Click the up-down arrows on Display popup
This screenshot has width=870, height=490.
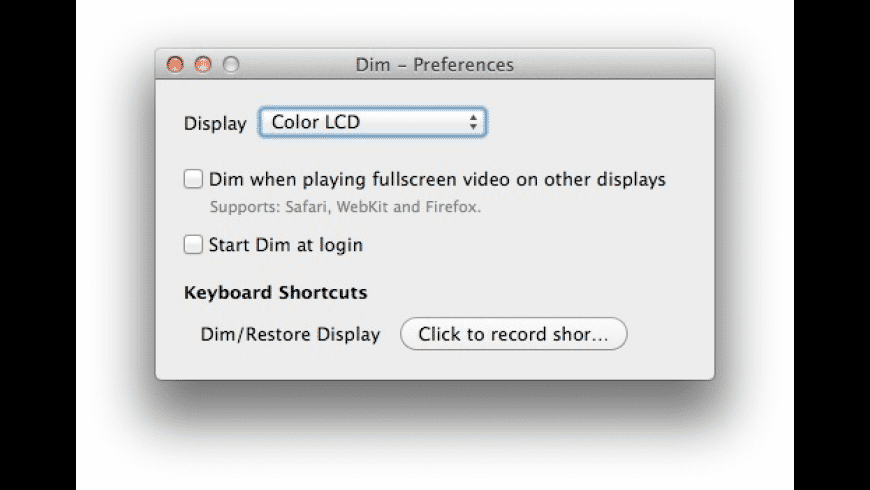tap(474, 123)
